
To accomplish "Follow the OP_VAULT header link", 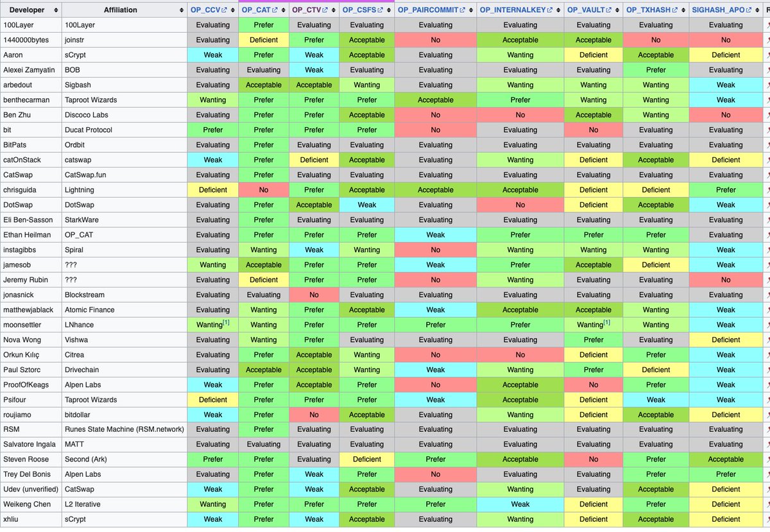I will click(586, 10).
